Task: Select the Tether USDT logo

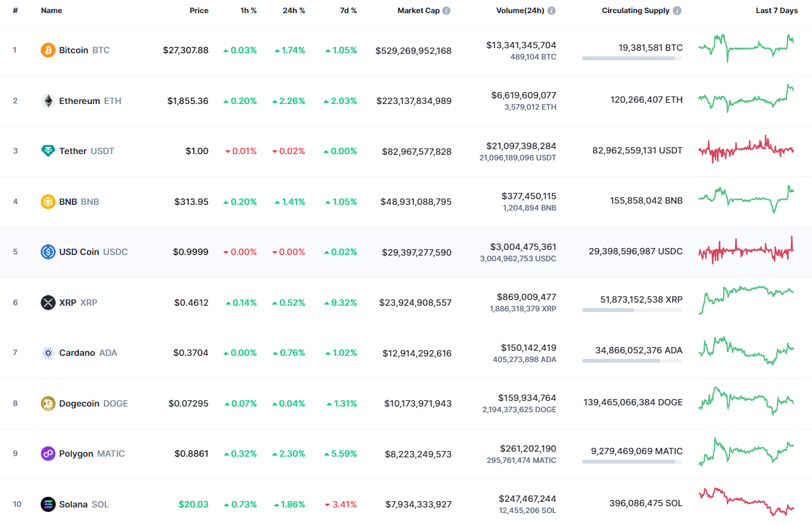Action: 48,151
